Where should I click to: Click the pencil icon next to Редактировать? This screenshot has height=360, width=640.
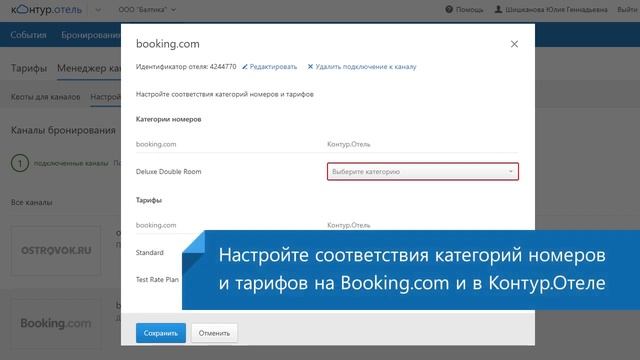click(244, 67)
